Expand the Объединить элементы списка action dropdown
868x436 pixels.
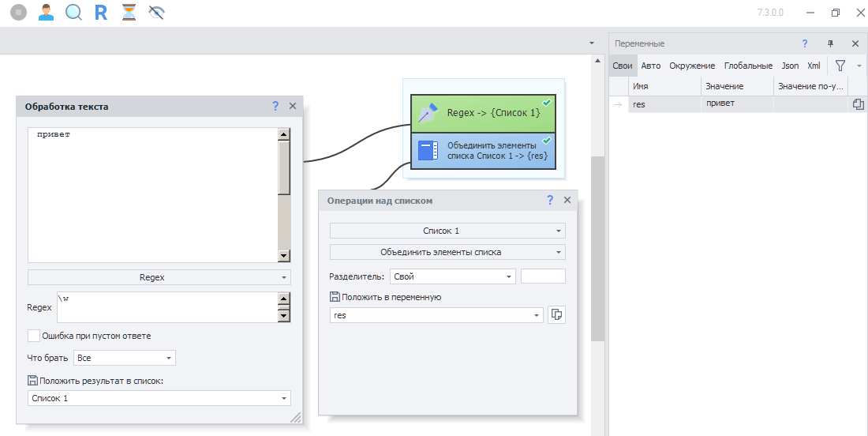pos(447,252)
